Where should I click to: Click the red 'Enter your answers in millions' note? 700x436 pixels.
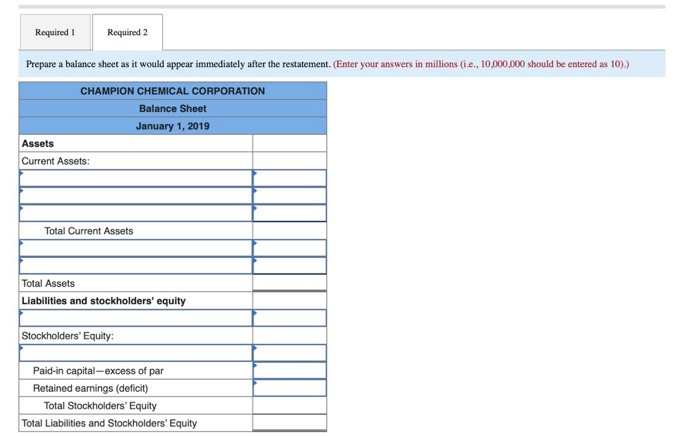[x=481, y=64]
